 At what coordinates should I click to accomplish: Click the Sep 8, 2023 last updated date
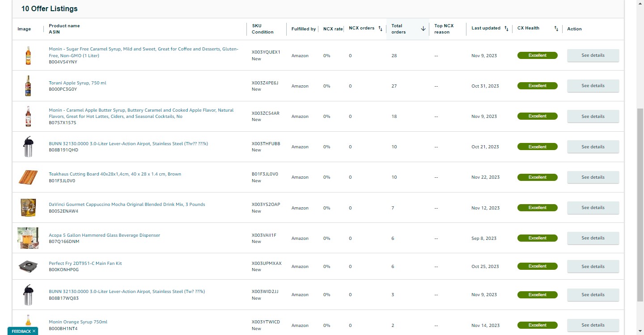click(484, 239)
